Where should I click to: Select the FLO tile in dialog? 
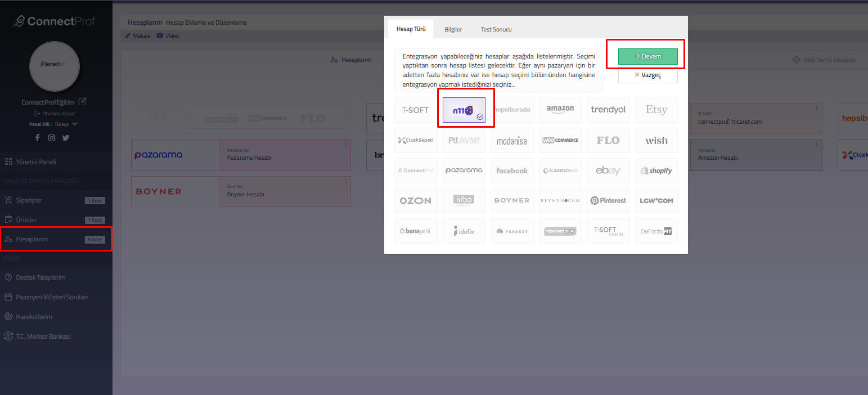point(608,140)
